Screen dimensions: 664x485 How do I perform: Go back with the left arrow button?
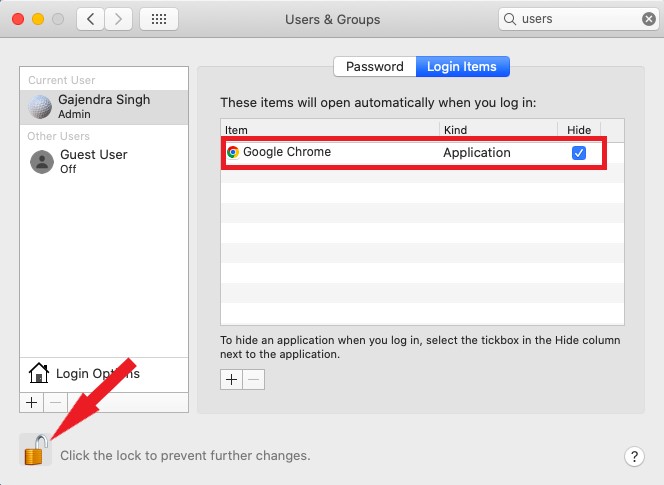tap(91, 19)
